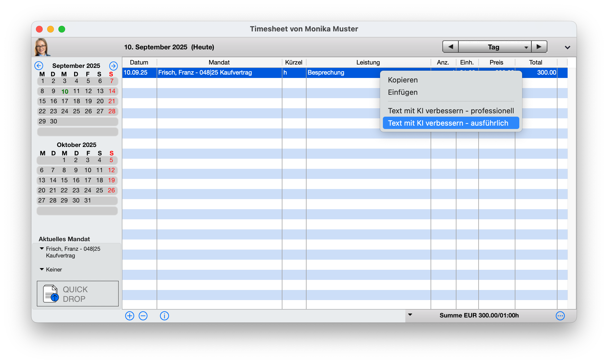This screenshot has height=364, width=608.
Task: Open the Tag view dropdown
Action: (495, 47)
